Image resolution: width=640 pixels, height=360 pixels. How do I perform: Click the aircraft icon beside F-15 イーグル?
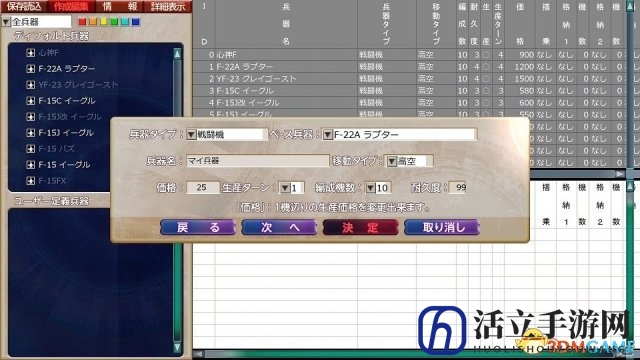point(31,164)
